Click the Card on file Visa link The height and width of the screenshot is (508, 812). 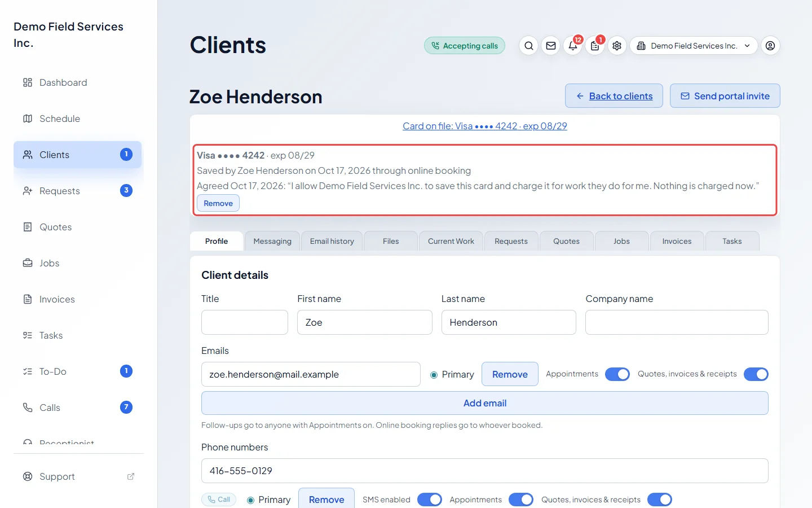[485, 126]
